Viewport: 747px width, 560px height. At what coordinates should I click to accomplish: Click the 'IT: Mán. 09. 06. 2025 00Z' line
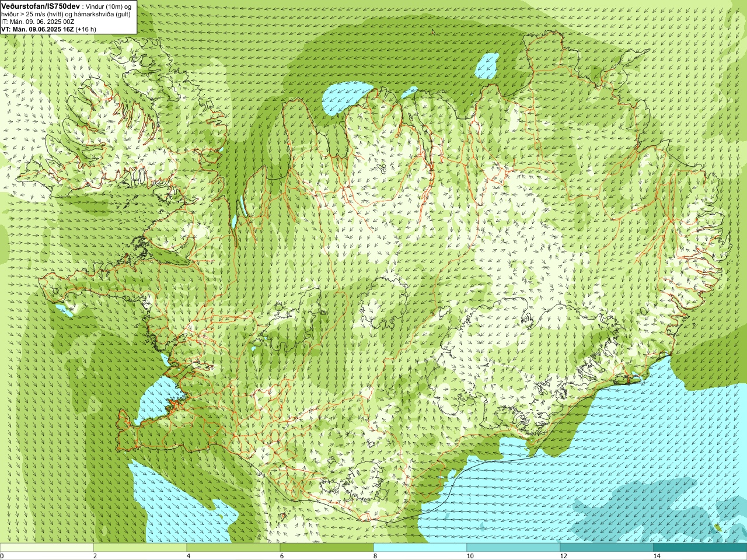coord(38,22)
